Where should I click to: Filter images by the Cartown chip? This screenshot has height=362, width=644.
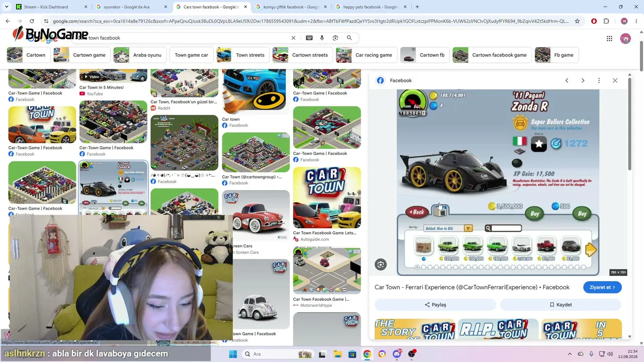[x=28, y=55]
